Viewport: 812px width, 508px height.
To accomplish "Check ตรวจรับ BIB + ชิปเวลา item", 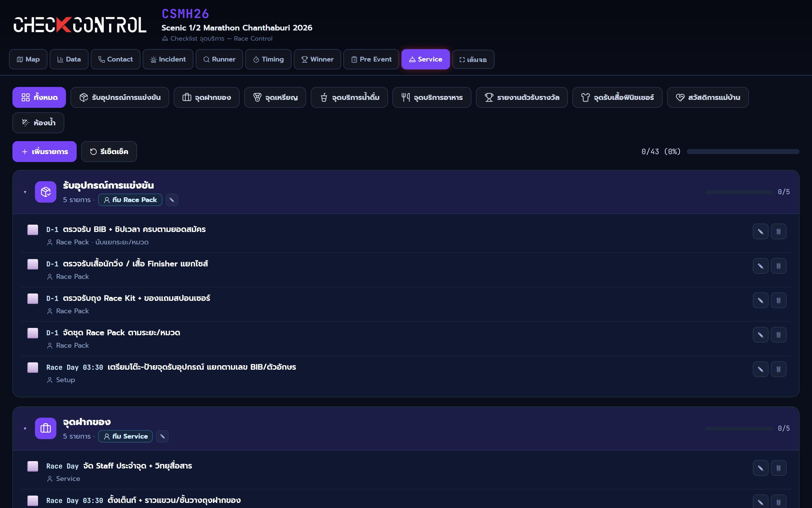I will coord(32,230).
